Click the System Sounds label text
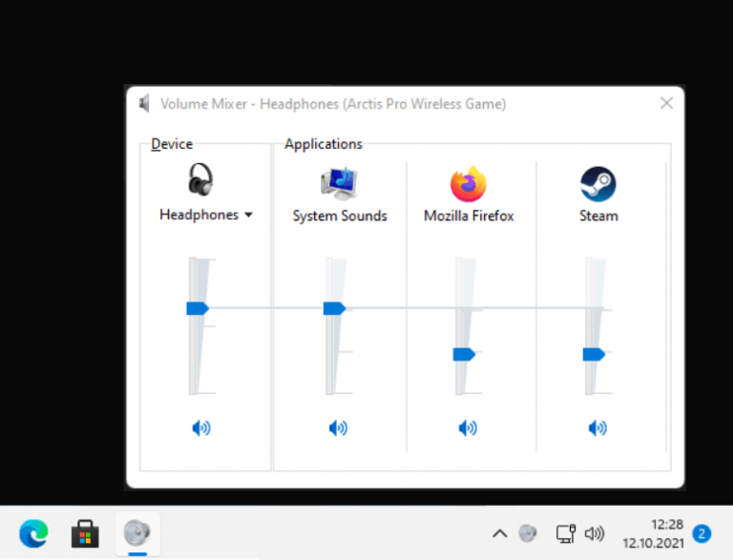Screen dimensions: 733x560 click(340, 216)
